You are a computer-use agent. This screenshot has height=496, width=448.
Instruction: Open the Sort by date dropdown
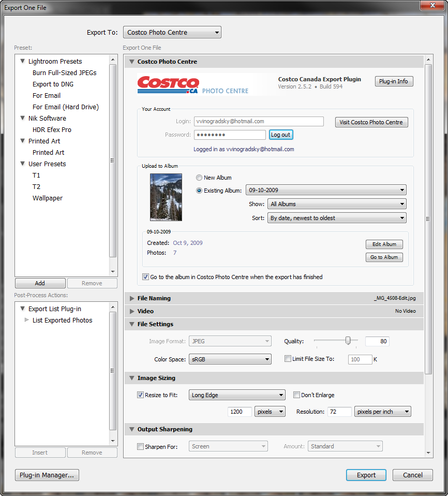pyautogui.click(x=337, y=218)
